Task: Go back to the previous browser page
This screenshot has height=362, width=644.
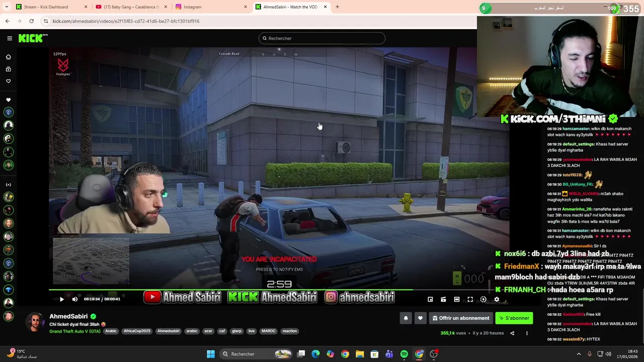Action: (7, 21)
